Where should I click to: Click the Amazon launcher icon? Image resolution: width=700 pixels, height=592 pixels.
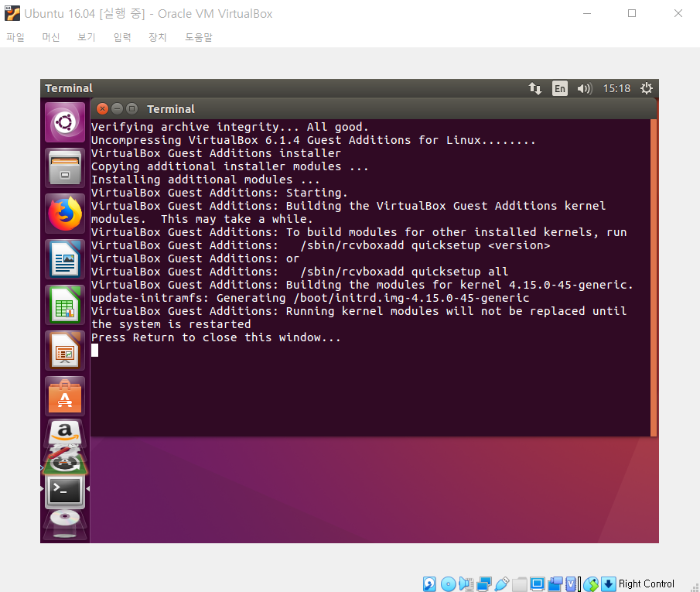point(65,433)
